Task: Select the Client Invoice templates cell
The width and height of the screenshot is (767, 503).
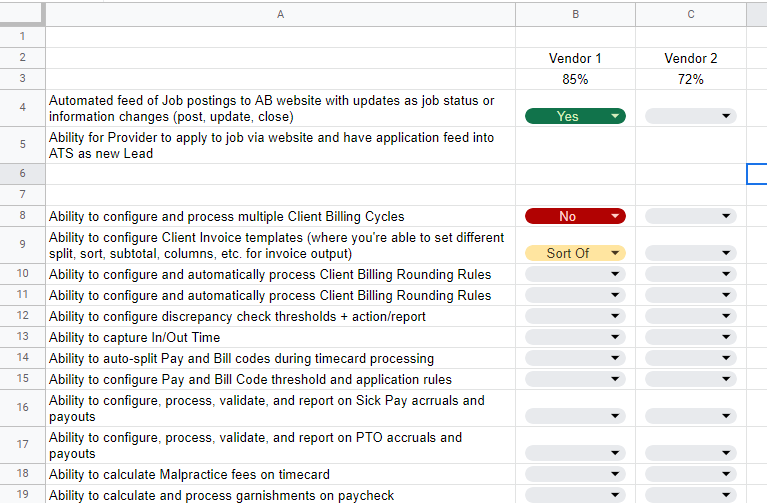Action: (280, 245)
